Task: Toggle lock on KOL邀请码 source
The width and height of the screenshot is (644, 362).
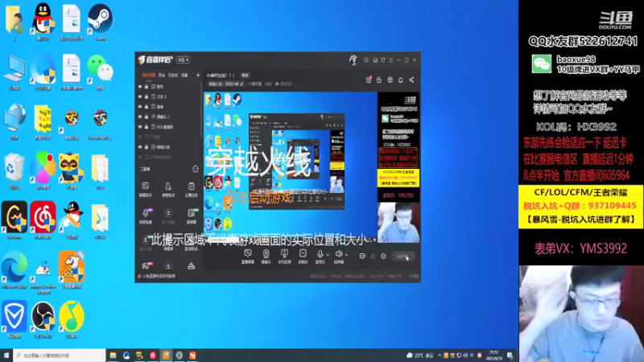Action: click(x=147, y=127)
